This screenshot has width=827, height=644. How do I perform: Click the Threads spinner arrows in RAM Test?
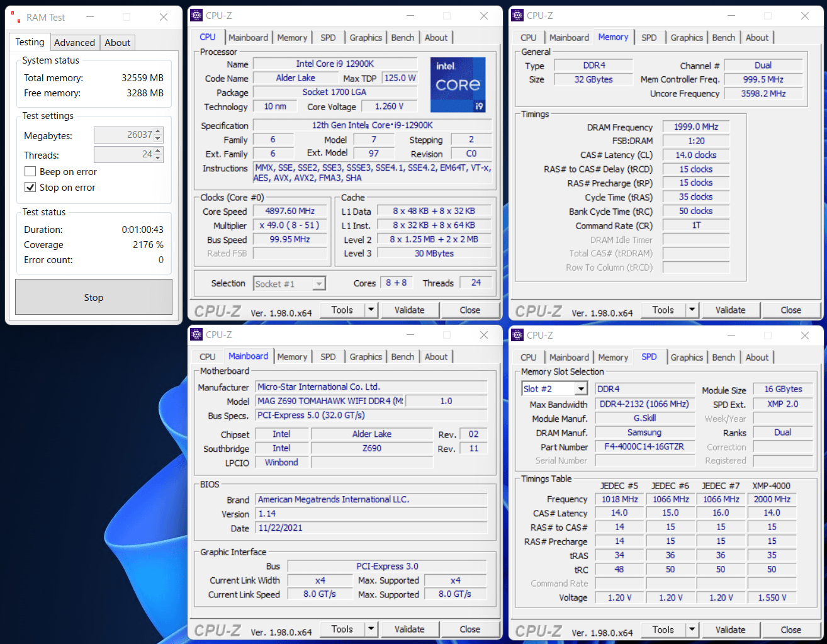158,154
